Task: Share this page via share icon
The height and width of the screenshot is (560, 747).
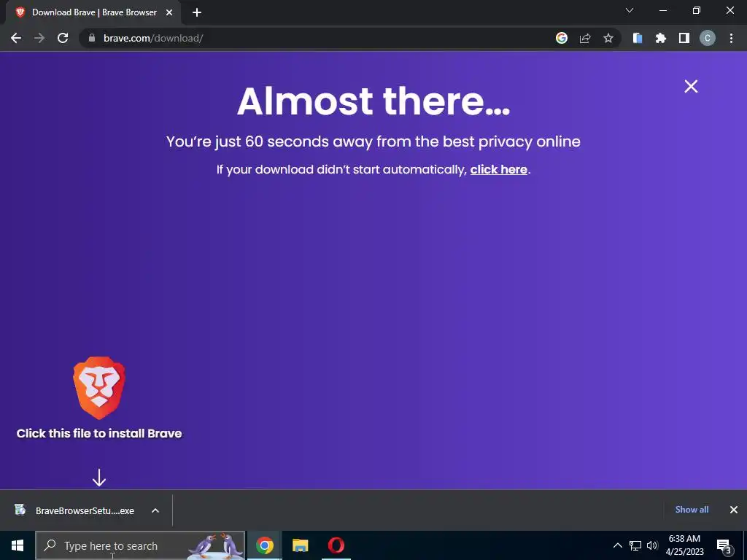Action: (x=585, y=38)
